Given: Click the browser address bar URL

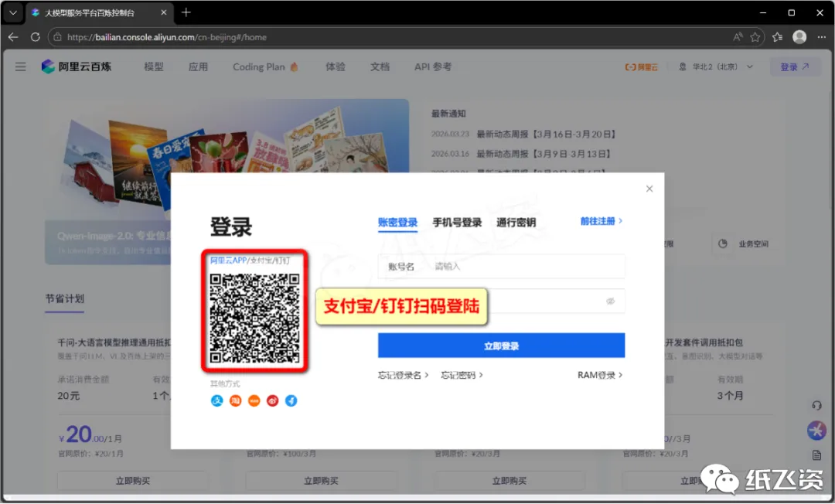Looking at the screenshot, I should 167,37.
